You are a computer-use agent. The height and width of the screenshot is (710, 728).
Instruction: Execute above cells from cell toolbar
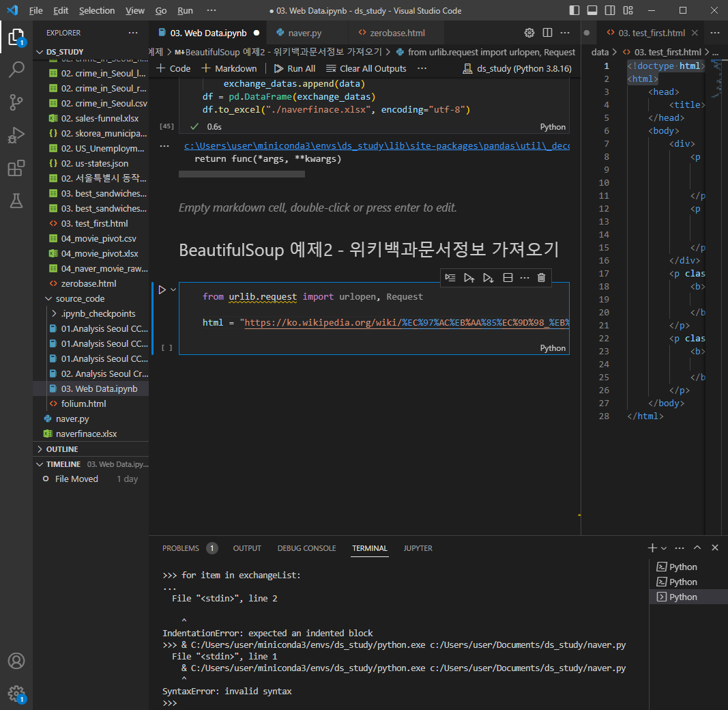click(469, 278)
